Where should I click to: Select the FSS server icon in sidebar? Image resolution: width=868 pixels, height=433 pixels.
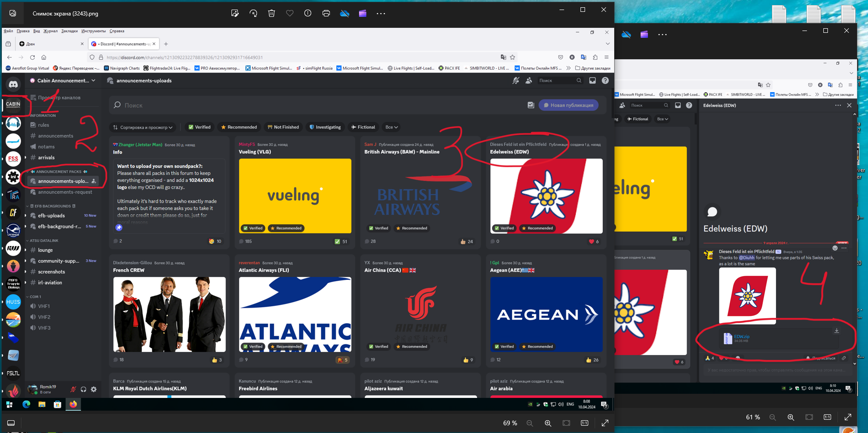coord(13,159)
